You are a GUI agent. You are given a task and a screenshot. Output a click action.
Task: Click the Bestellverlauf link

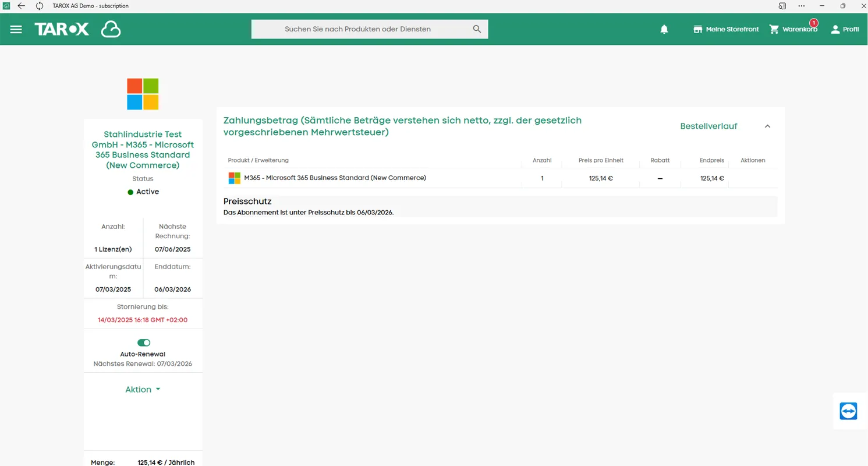click(x=708, y=126)
